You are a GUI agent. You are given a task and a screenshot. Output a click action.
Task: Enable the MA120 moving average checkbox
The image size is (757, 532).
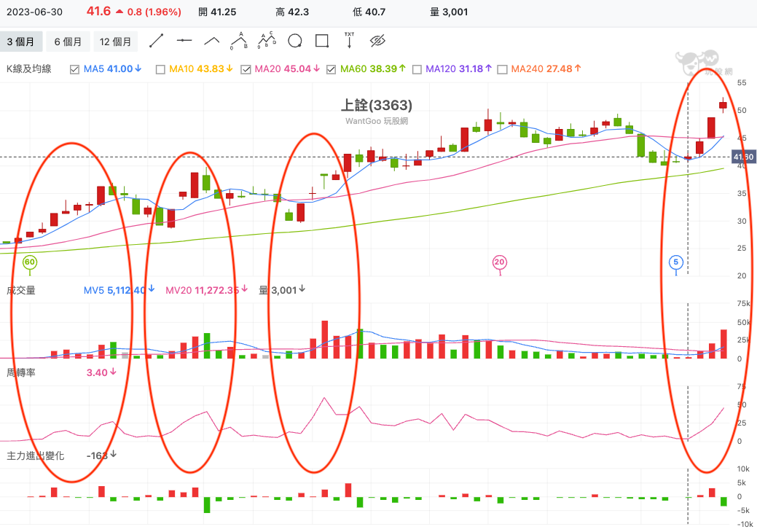point(417,69)
